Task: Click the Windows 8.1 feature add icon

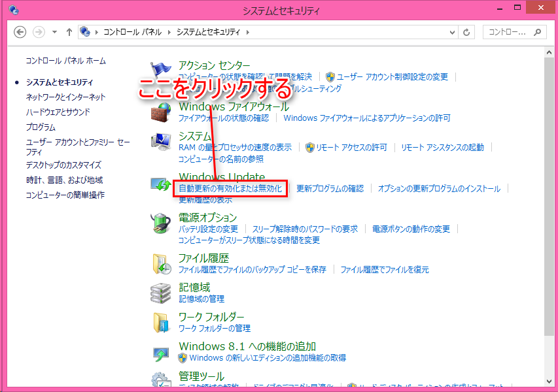Action: point(161,354)
